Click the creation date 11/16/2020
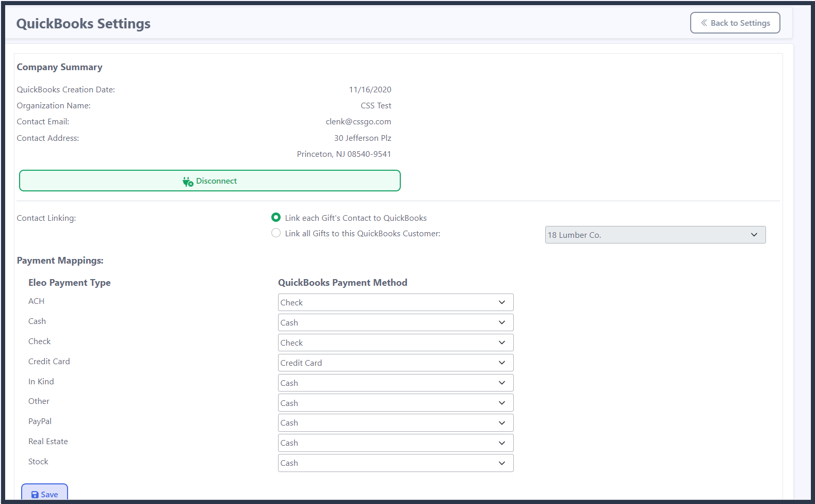The height and width of the screenshot is (504, 815). 370,90
